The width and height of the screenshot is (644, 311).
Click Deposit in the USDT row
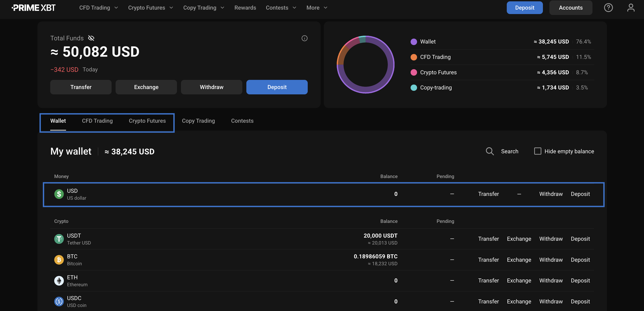tap(580, 239)
